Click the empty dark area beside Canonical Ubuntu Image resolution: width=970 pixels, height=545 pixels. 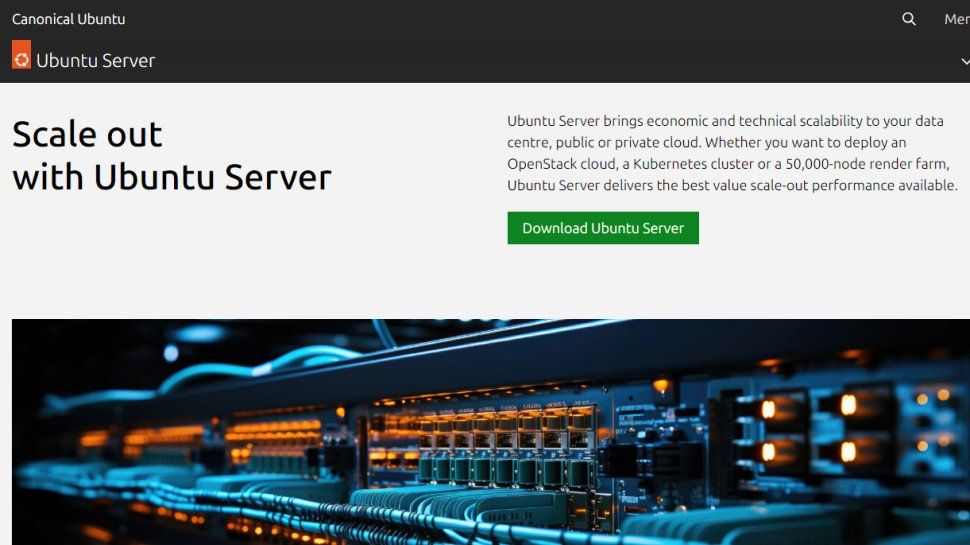(495, 19)
